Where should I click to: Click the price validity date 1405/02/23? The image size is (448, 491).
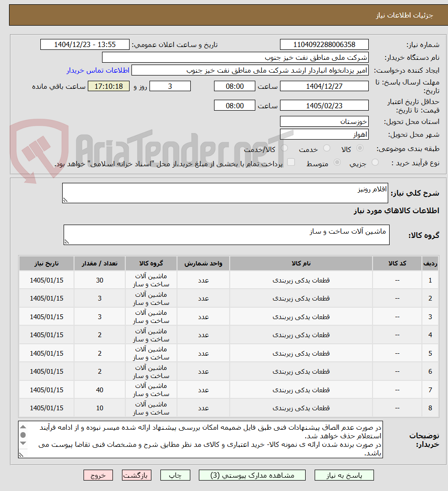324,105
